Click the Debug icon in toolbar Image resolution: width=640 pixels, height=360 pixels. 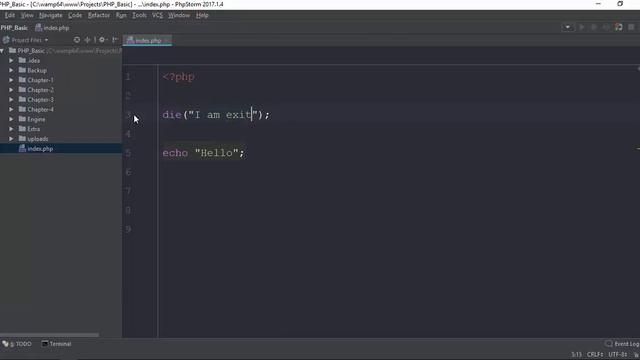[x=594, y=27]
